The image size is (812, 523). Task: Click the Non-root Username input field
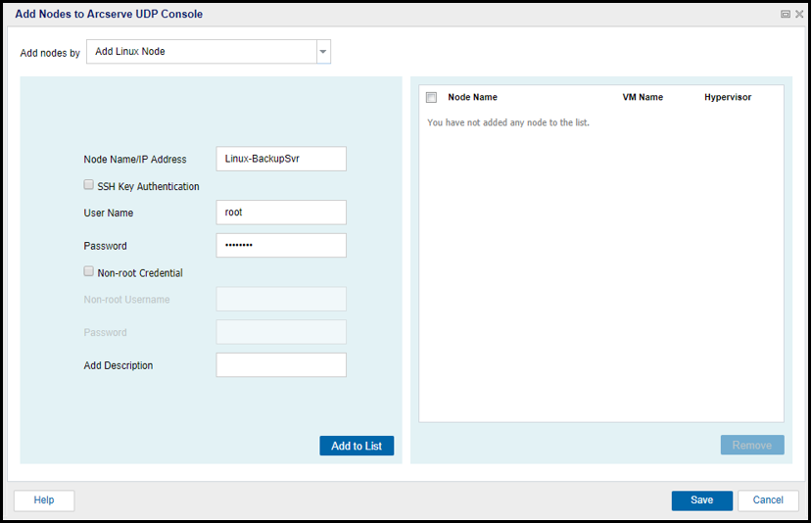click(x=281, y=299)
